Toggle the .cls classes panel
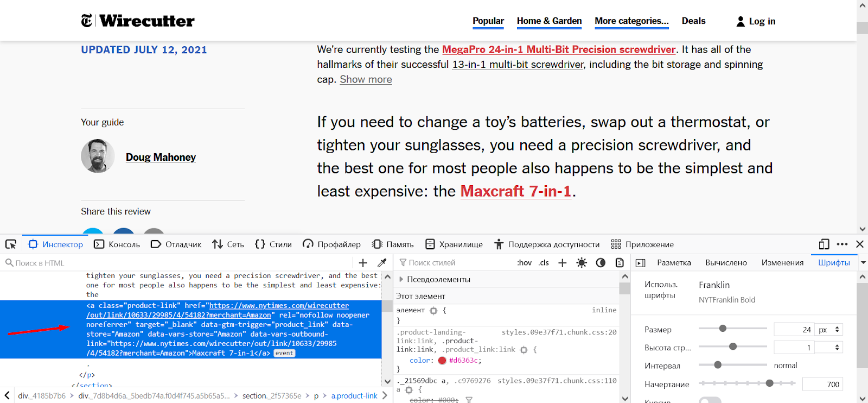Viewport: 868px width, 403px height. (x=544, y=263)
